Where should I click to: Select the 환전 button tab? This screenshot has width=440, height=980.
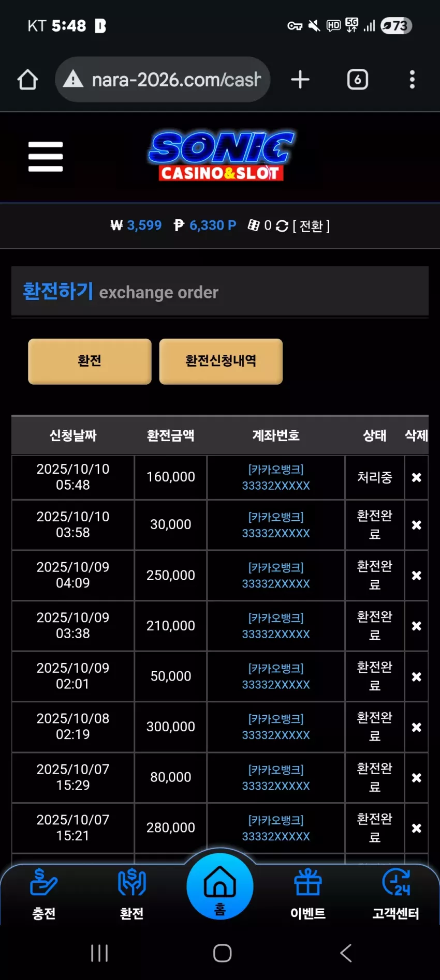[90, 361]
